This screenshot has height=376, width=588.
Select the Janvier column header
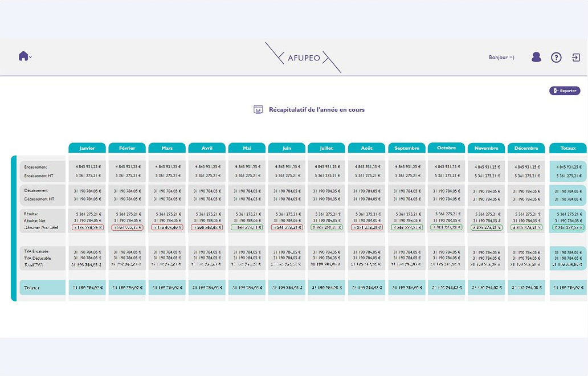87,148
